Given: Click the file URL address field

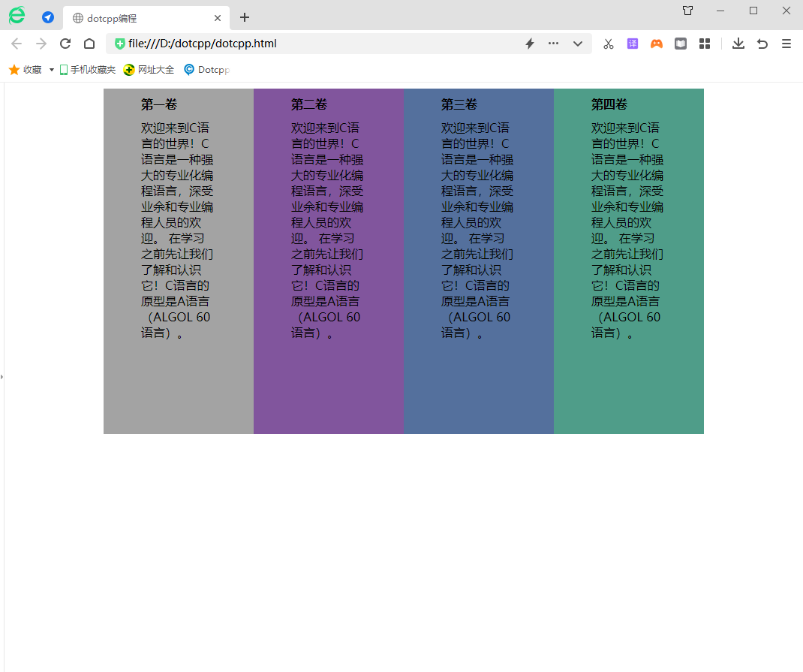Looking at the screenshot, I should tap(315, 44).
